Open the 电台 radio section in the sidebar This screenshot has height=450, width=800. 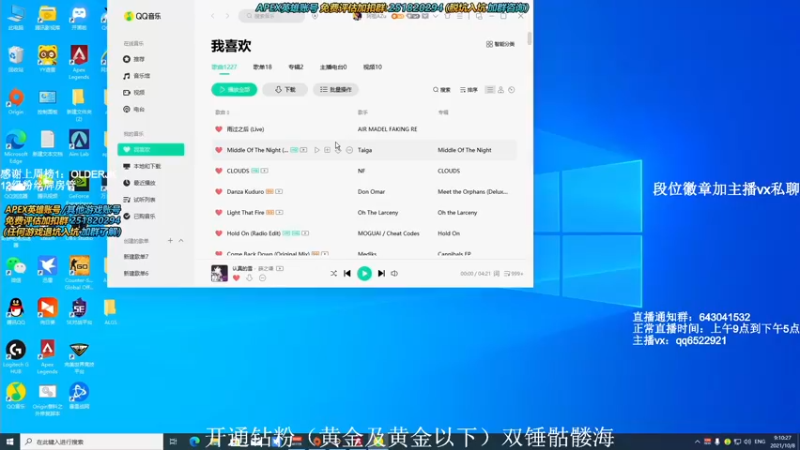[134, 109]
